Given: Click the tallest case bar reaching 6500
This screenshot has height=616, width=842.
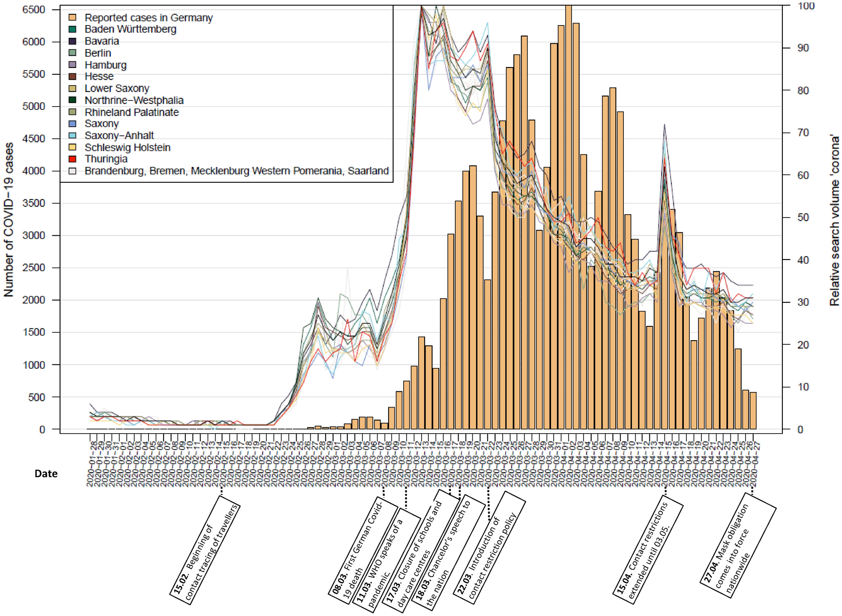Looking at the screenshot, I should [568, 217].
